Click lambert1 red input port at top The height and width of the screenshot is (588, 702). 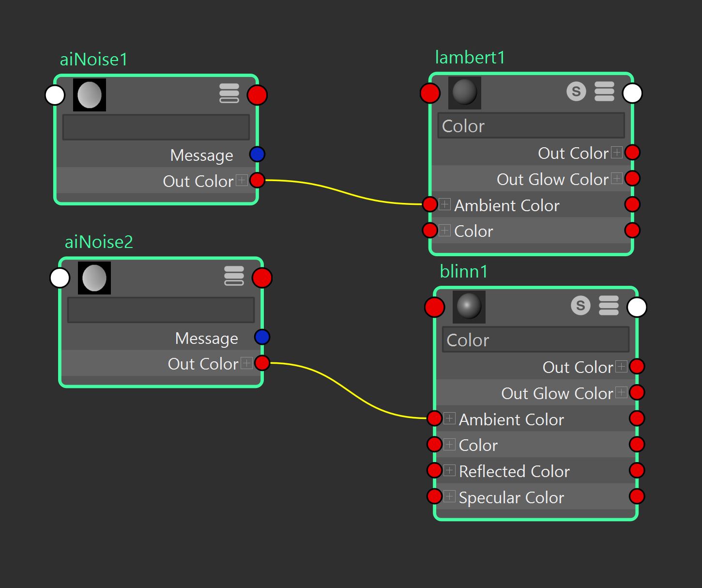coord(430,93)
